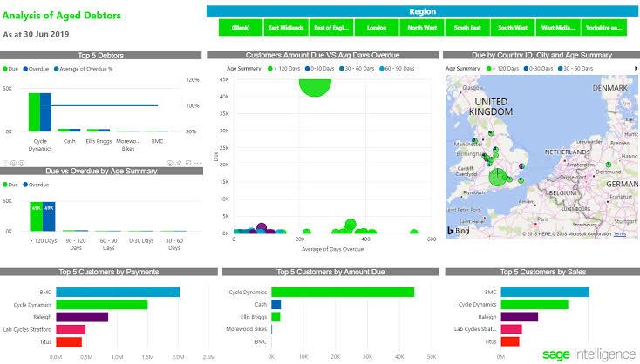
Task: Click the large green bubble at chart top
Action: (x=315, y=87)
